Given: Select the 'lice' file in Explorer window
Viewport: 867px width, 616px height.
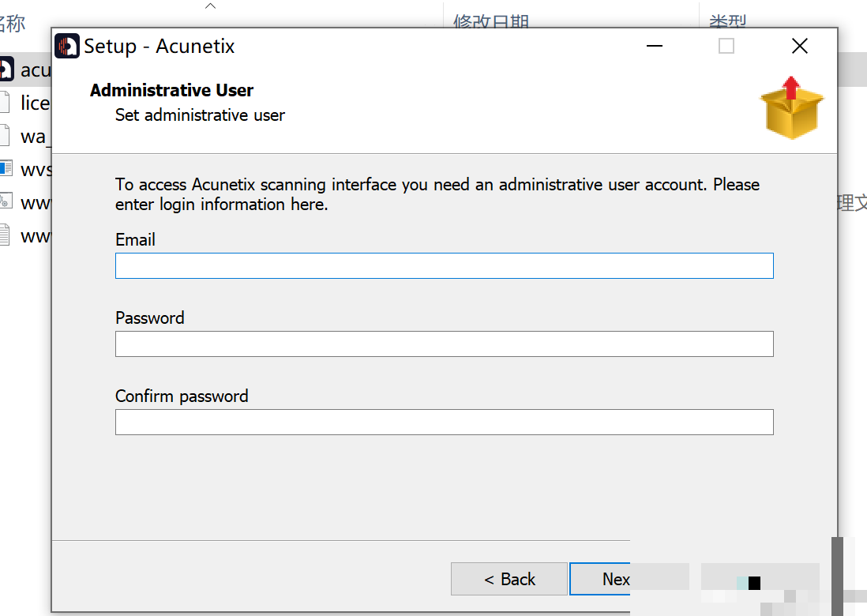Looking at the screenshot, I should pos(36,103).
